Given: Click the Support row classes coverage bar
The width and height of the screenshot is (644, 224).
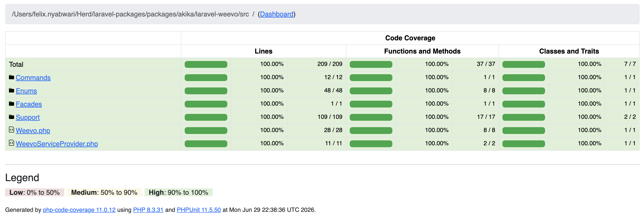Looking at the screenshot, I should click(x=524, y=118).
